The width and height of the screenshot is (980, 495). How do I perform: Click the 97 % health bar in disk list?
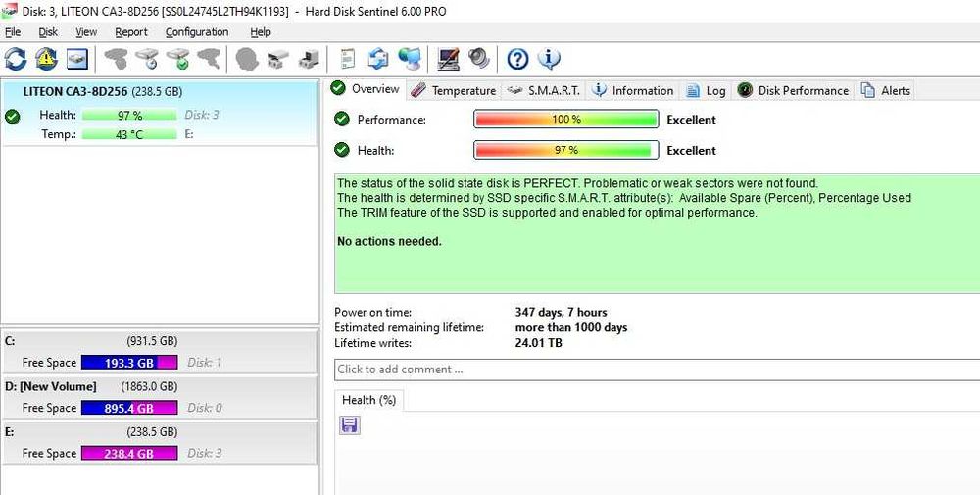129,115
